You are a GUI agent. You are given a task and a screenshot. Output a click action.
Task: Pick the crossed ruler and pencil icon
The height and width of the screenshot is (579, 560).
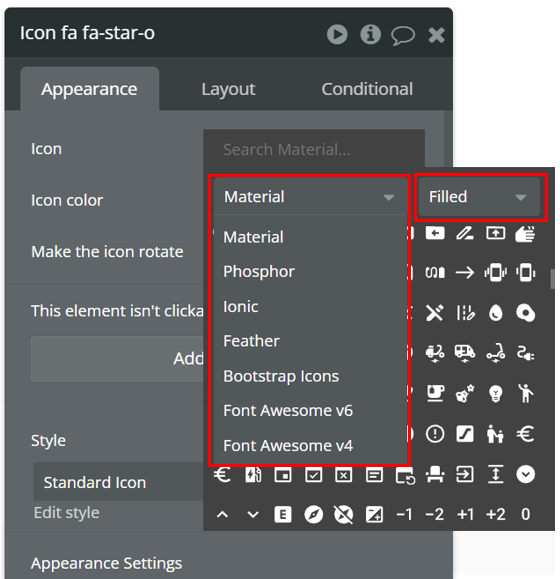pyautogui.click(x=435, y=313)
